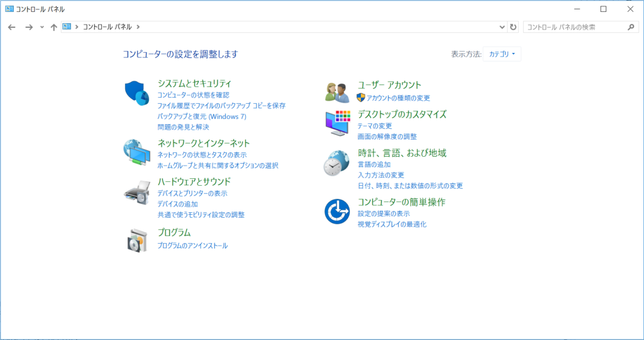Go up one level with the Up arrow
Image resolution: width=644 pixels, height=340 pixels.
tap(54, 27)
